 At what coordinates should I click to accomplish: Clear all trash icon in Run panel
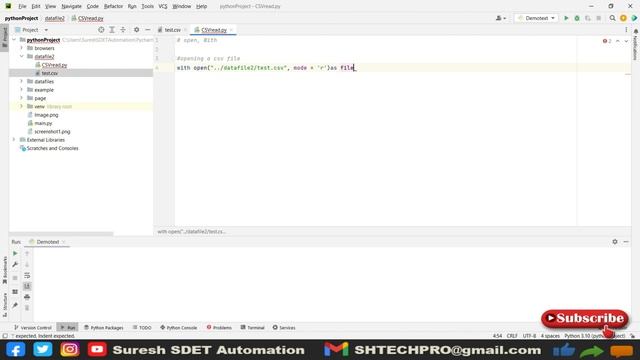click(x=27, y=308)
